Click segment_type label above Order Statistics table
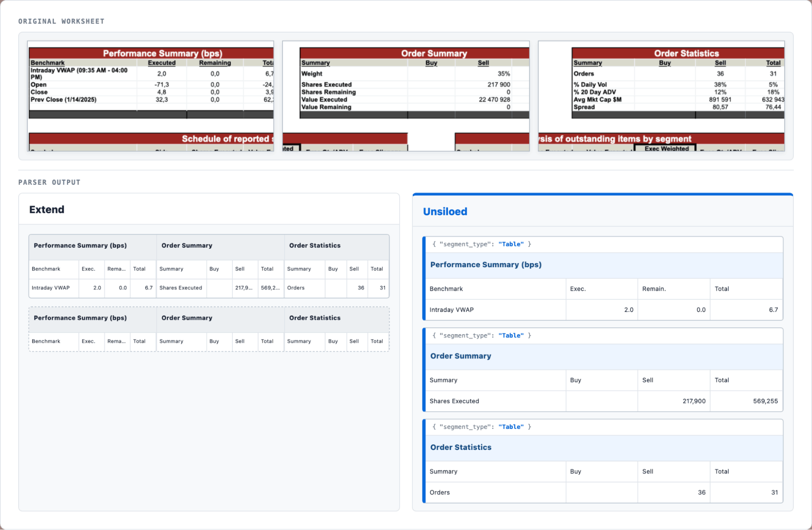The height and width of the screenshot is (530, 812). [x=482, y=427]
